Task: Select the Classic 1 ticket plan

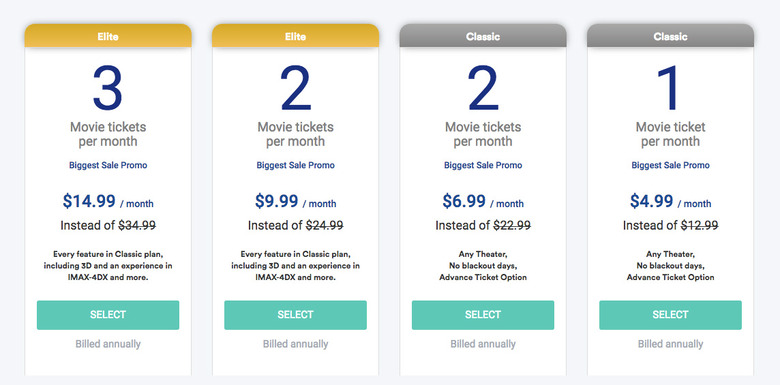Action: tap(671, 315)
